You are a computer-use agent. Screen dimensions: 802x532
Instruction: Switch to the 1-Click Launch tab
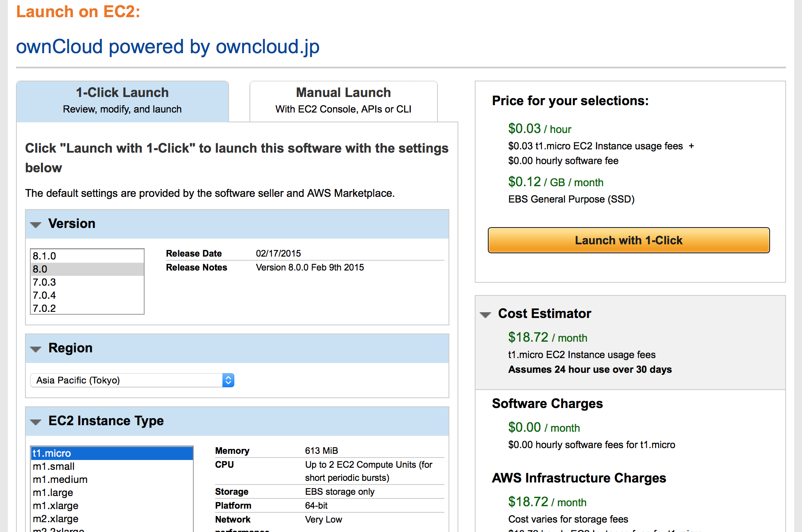click(122, 100)
